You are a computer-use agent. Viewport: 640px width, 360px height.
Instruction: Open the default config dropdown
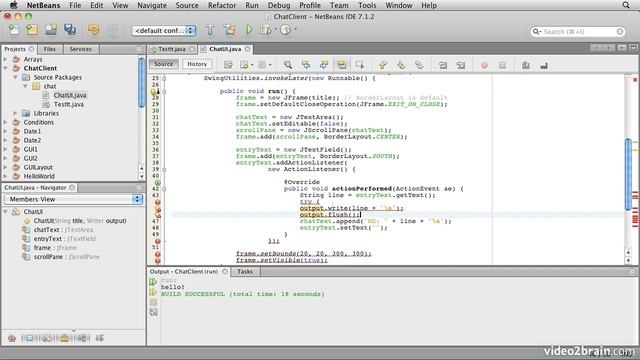(164, 31)
